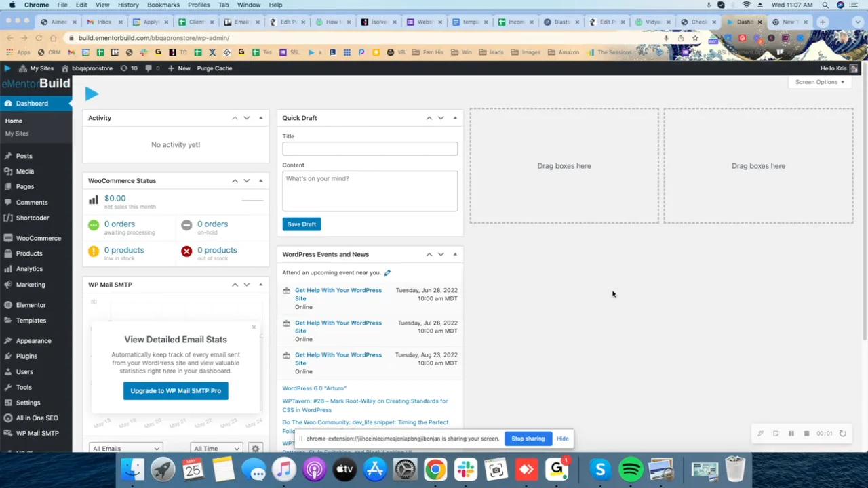The image size is (868, 488).
Task: Open Analytics in the sidebar
Action: (x=29, y=269)
